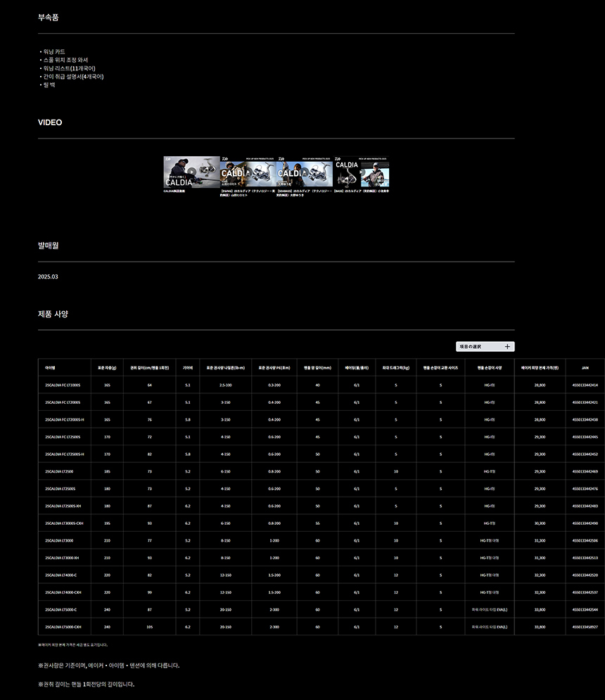Image resolution: width=605 pixels, height=700 pixels.
Task: Click the 제품 사양 section heading
Action: point(53,314)
